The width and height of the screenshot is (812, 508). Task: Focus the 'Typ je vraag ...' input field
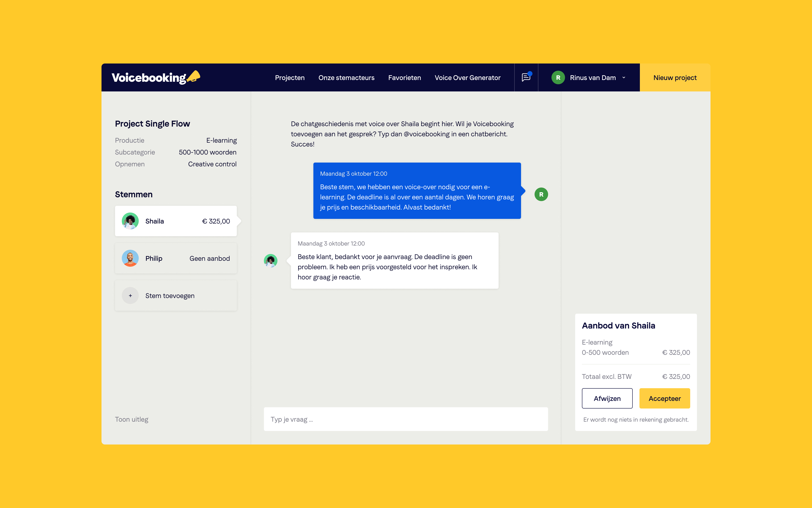[406, 419]
